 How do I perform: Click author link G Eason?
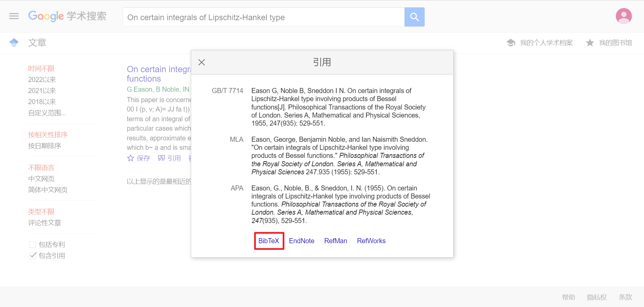pos(140,89)
